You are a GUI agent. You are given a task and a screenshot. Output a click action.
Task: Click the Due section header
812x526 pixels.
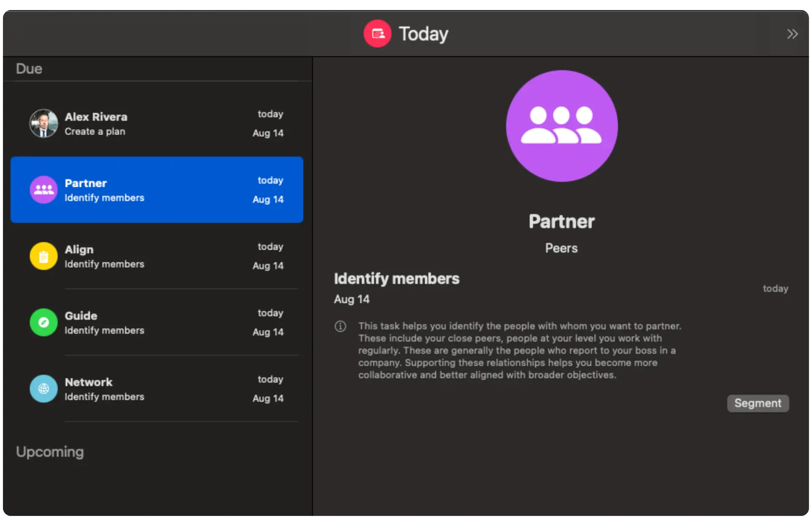coord(29,69)
